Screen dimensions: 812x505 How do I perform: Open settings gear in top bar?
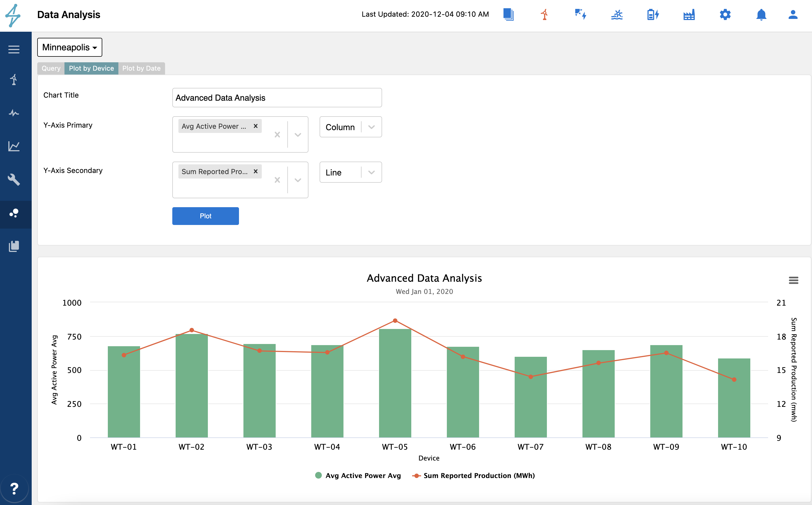pyautogui.click(x=725, y=15)
